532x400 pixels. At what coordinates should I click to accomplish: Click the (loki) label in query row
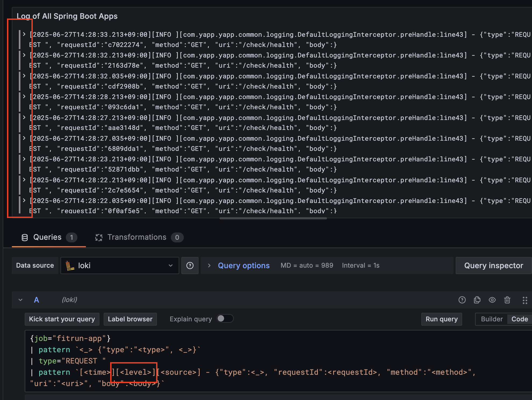(x=70, y=300)
